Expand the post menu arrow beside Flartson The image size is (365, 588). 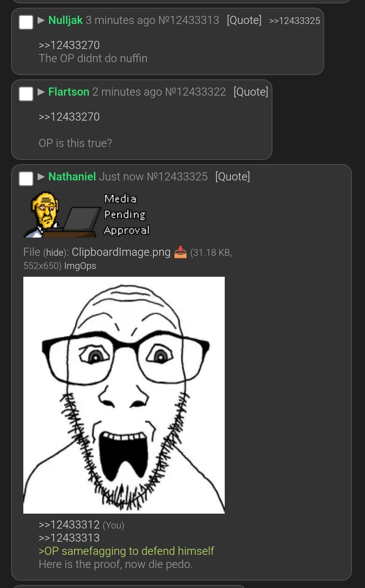pos(41,92)
